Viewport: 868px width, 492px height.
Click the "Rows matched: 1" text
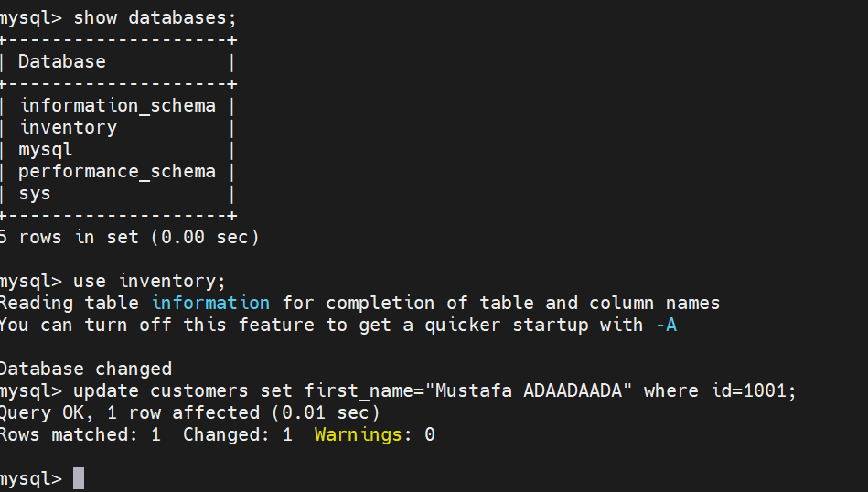pos(80,434)
